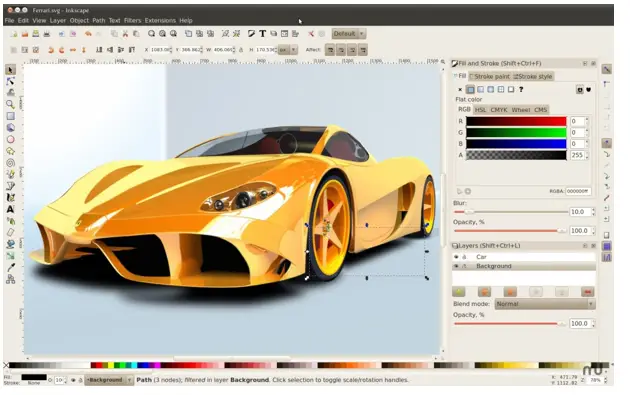Screen dimensions: 630x395
Task: Click the R value stepper arrows
Action: point(587,121)
